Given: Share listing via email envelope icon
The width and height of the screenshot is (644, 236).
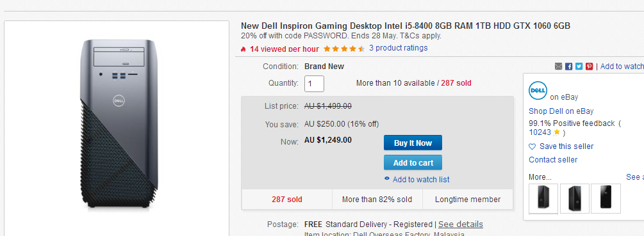Looking at the screenshot, I should coord(558,67).
